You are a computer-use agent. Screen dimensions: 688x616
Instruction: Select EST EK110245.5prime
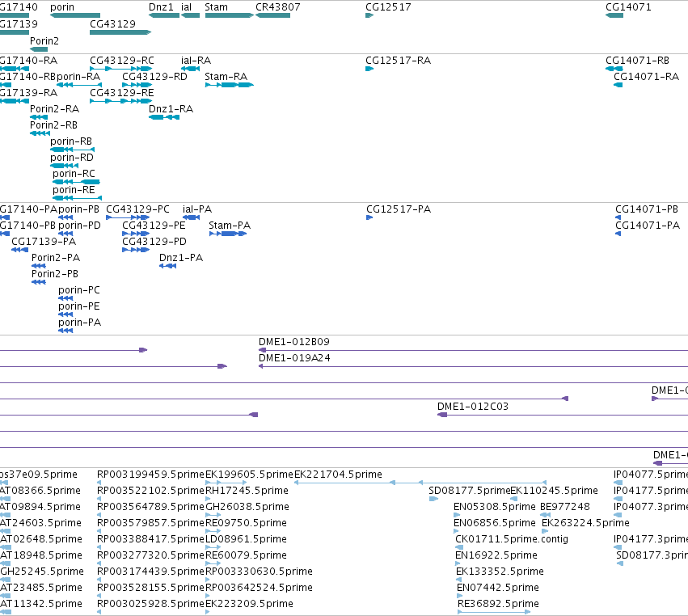pos(514,499)
